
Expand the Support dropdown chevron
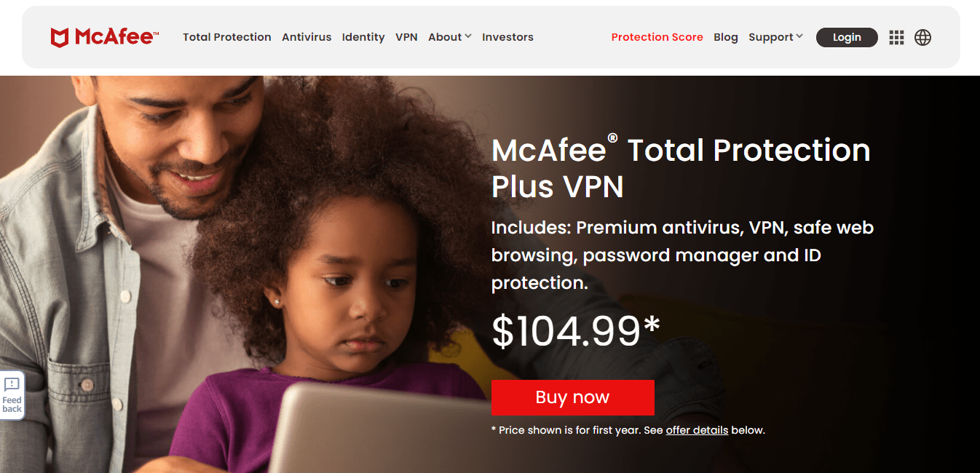(799, 36)
